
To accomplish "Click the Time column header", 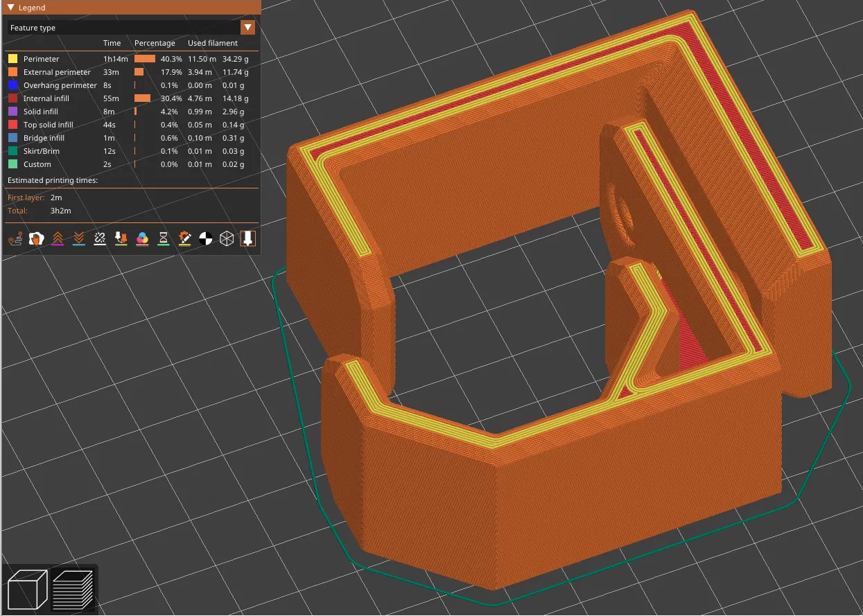I will [112, 43].
